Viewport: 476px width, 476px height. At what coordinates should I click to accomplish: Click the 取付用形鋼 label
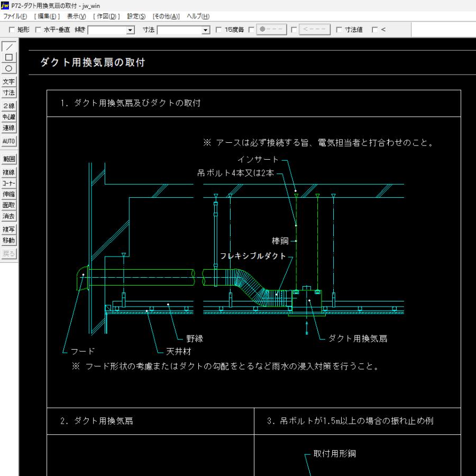coord(335,454)
